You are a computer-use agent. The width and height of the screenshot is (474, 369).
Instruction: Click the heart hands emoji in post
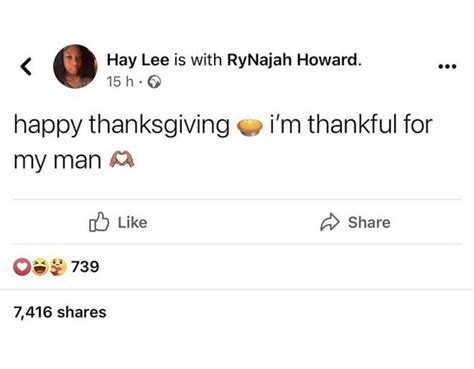point(122,159)
